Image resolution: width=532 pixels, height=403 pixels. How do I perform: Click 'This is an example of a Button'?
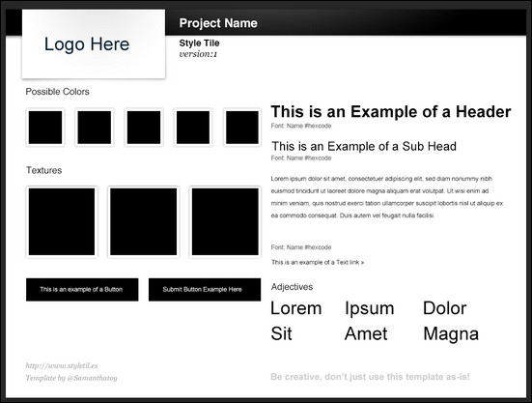point(82,290)
